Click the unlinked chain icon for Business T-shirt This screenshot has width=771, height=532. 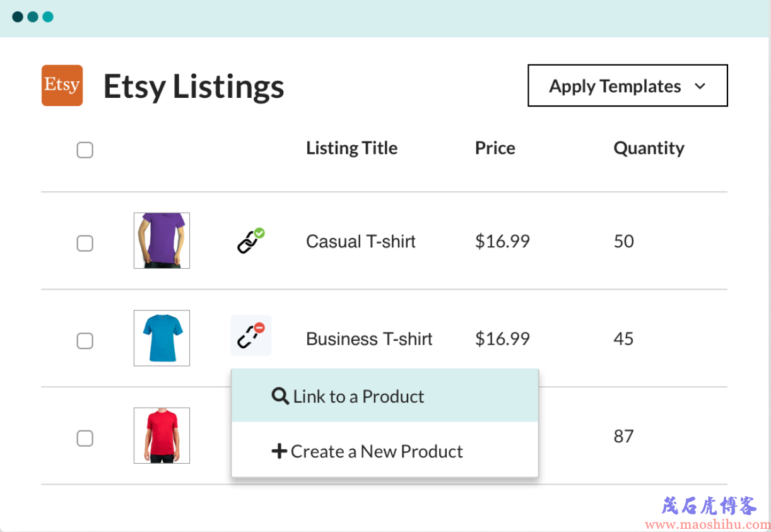[x=250, y=335]
